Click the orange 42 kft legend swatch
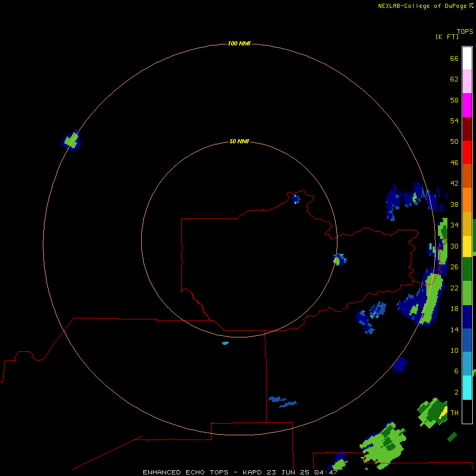Viewport: 476px width, 476px height. click(467, 200)
